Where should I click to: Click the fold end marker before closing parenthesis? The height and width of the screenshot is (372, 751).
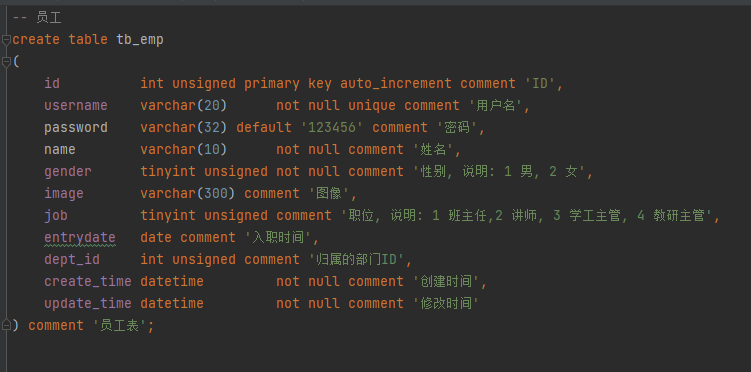(6, 326)
